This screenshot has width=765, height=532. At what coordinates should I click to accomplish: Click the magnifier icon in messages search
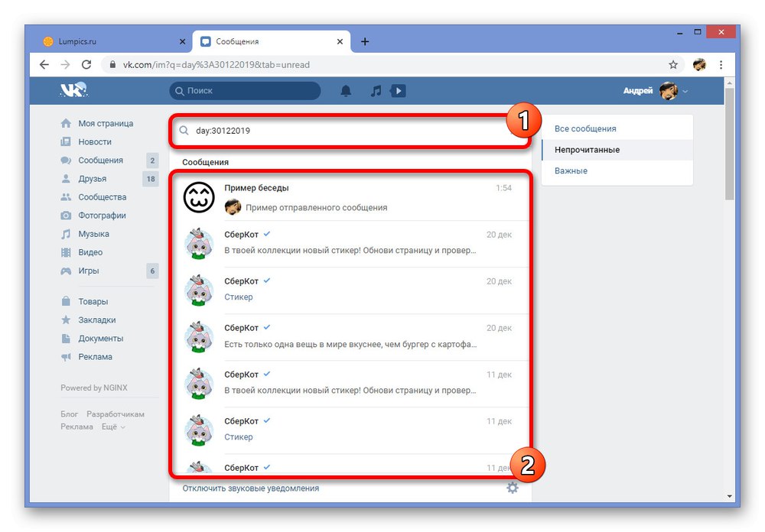coord(184,130)
